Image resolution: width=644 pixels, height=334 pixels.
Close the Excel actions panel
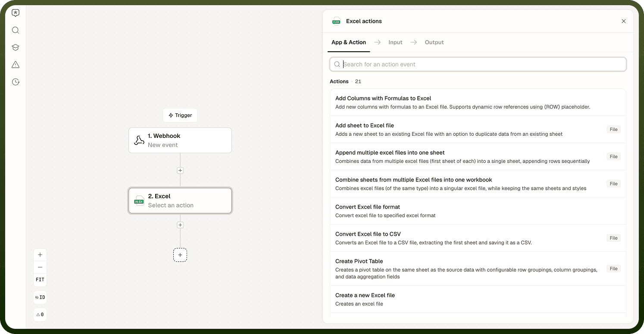point(623,21)
